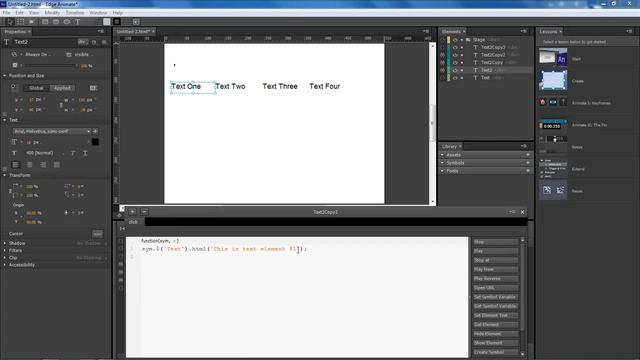Click the Hide Element snippet button

click(x=496, y=334)
